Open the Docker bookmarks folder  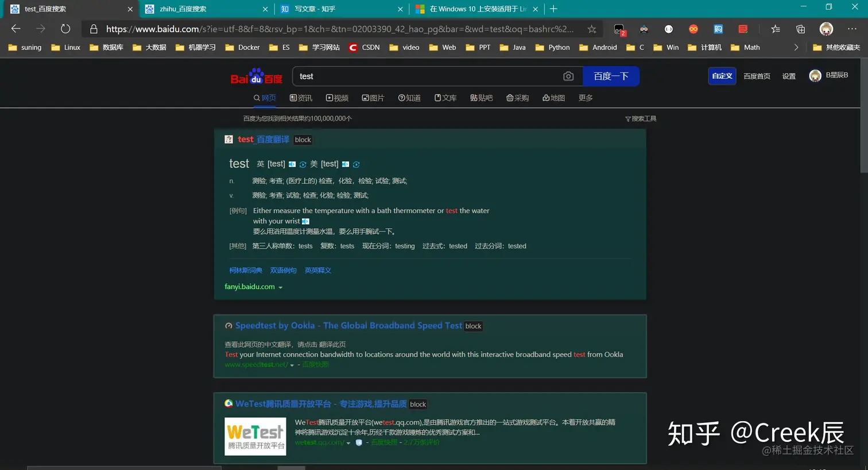(x=242, y=47)
